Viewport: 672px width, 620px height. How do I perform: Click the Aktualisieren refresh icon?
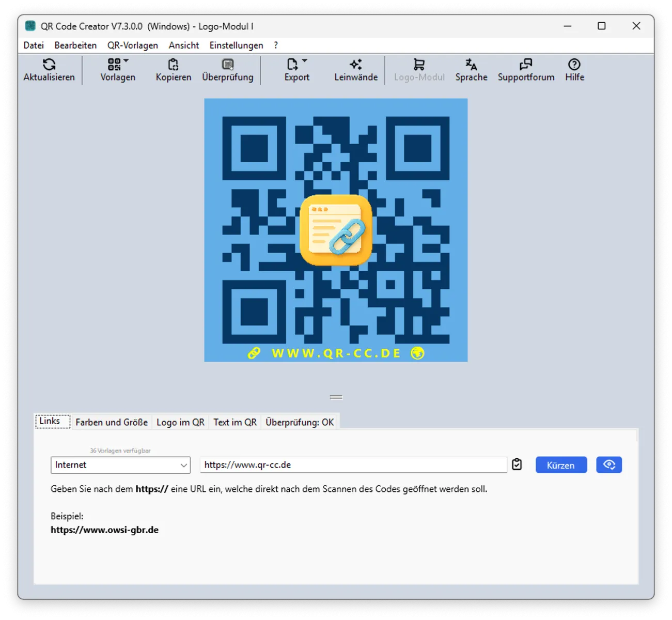[x=49, y=65]
